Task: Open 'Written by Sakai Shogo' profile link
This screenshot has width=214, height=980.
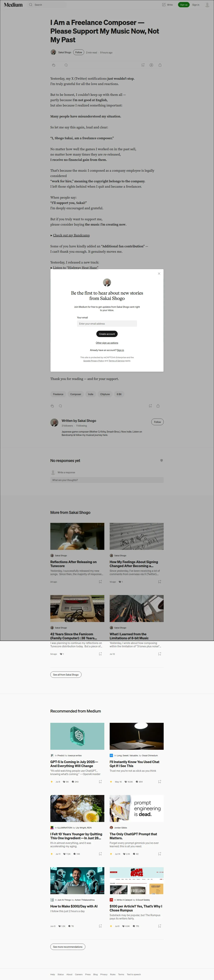Action: click(79, 421)
